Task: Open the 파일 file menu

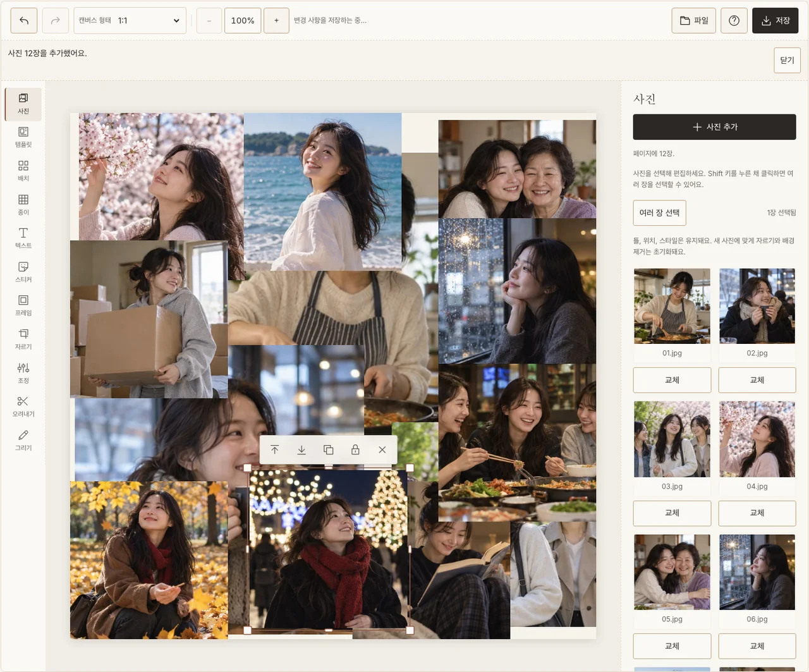Action: 694,21
